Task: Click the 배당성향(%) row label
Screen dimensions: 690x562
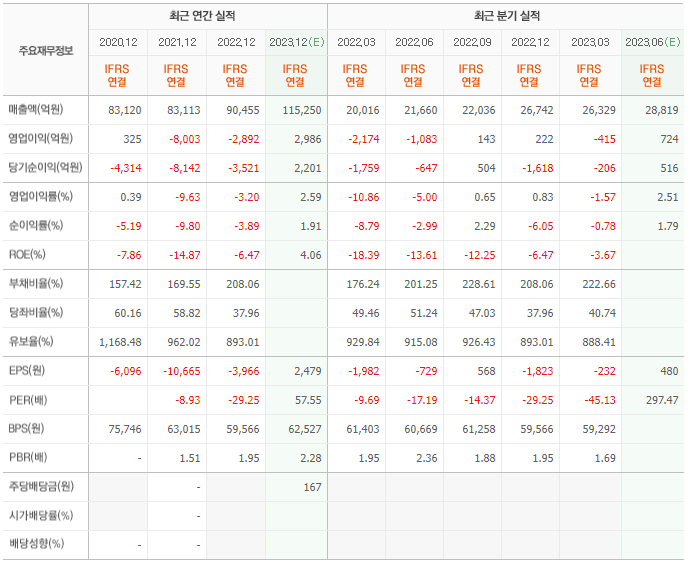Action: [36, 544]
